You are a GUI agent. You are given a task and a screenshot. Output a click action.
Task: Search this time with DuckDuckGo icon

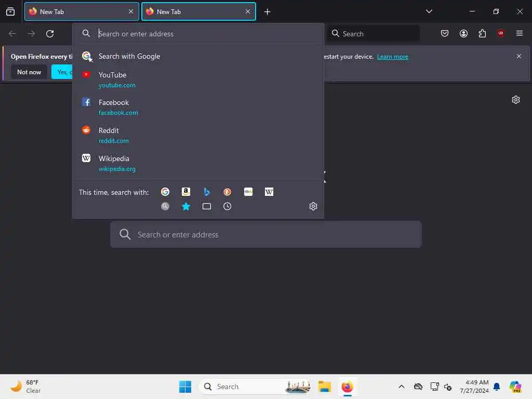coord(228,192)
